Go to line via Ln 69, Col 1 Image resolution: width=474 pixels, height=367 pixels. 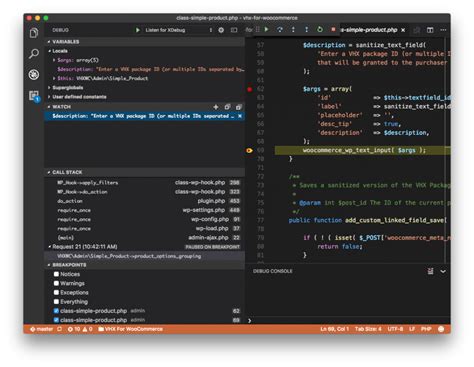pyautogui.click(x=335, y=329)
